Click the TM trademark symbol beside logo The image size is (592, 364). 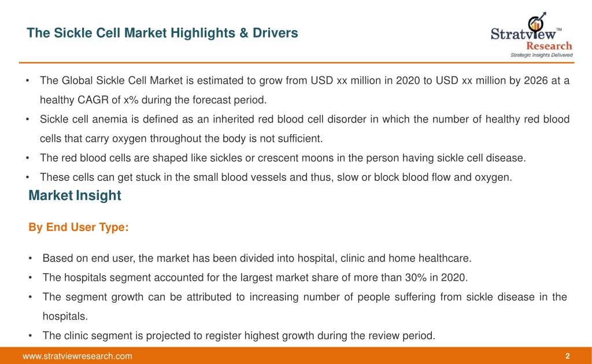tap(559, 29)
